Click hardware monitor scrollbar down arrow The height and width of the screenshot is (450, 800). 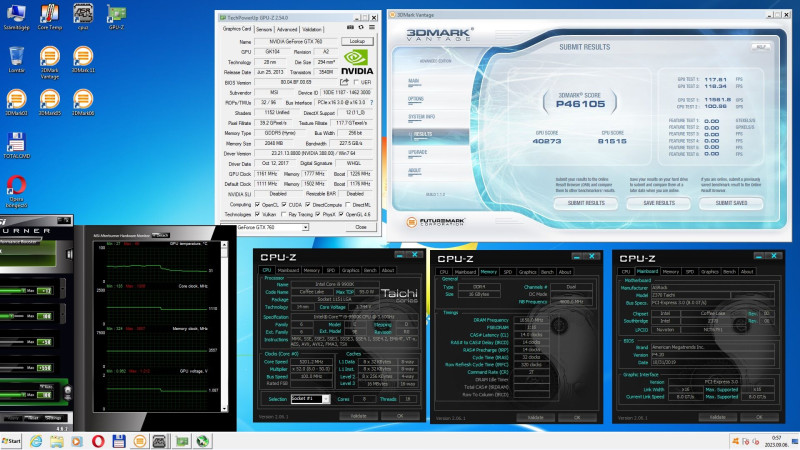(223, 408)
